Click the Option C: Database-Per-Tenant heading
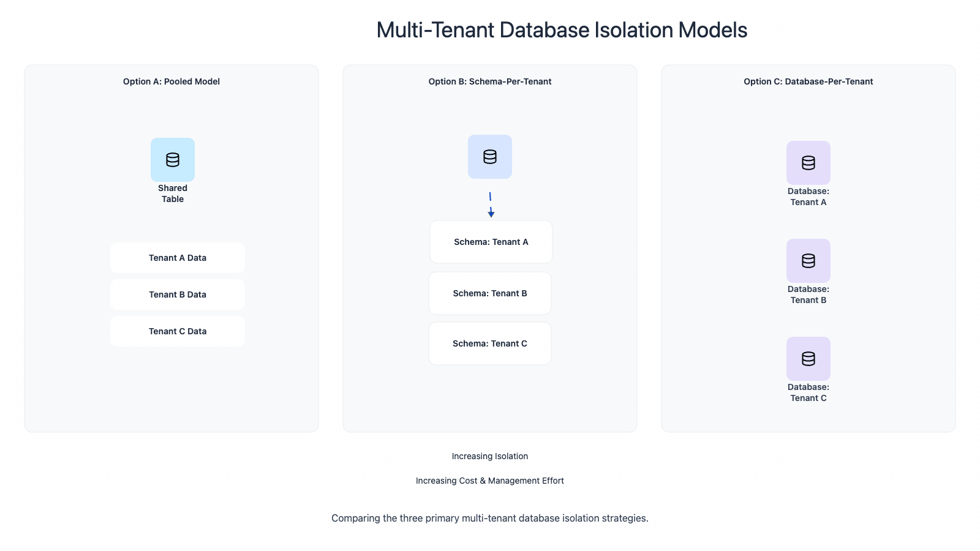 [809, 81]
